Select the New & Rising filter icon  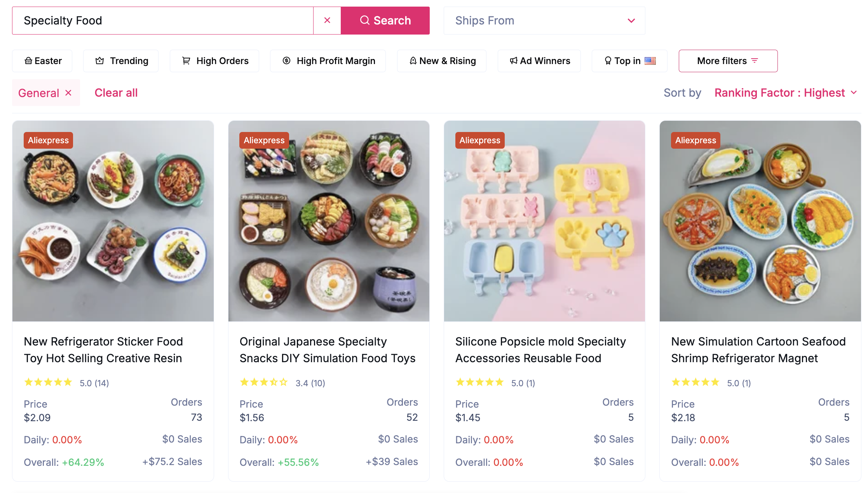point(413,61)
